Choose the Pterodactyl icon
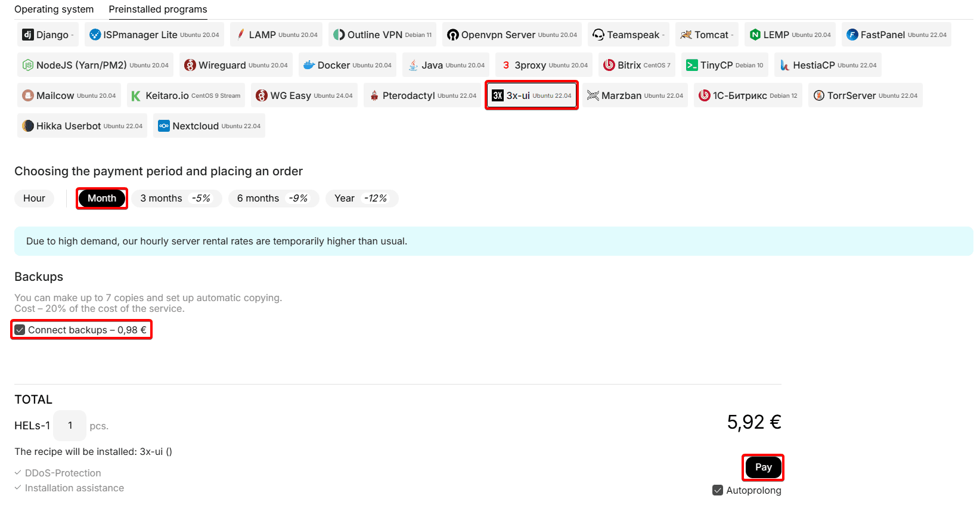 click(x=374, y=95)
